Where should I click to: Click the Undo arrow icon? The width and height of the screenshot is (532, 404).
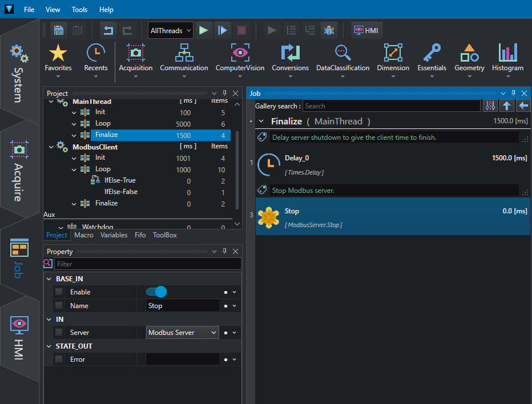click(x=108, y=31)
